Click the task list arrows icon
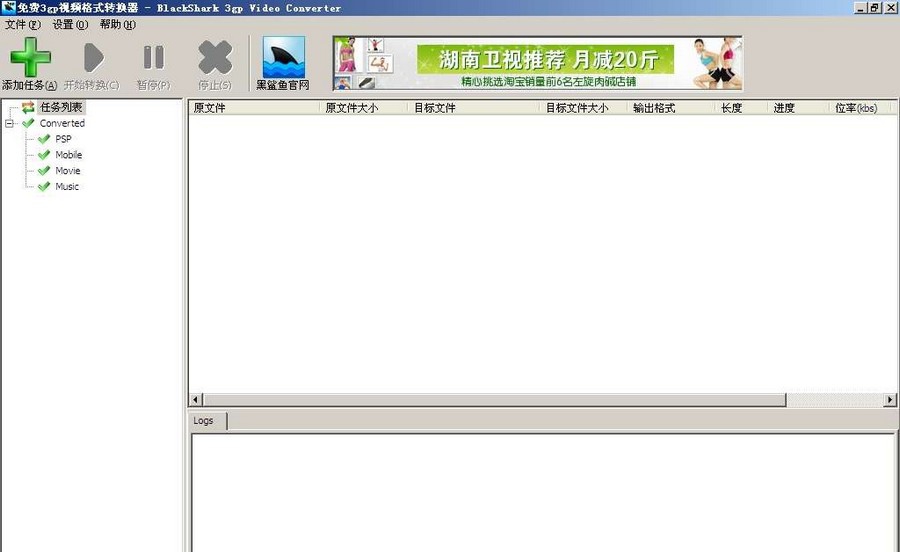The height and width of the screenshot is (552, 900). tap(28, 107)
